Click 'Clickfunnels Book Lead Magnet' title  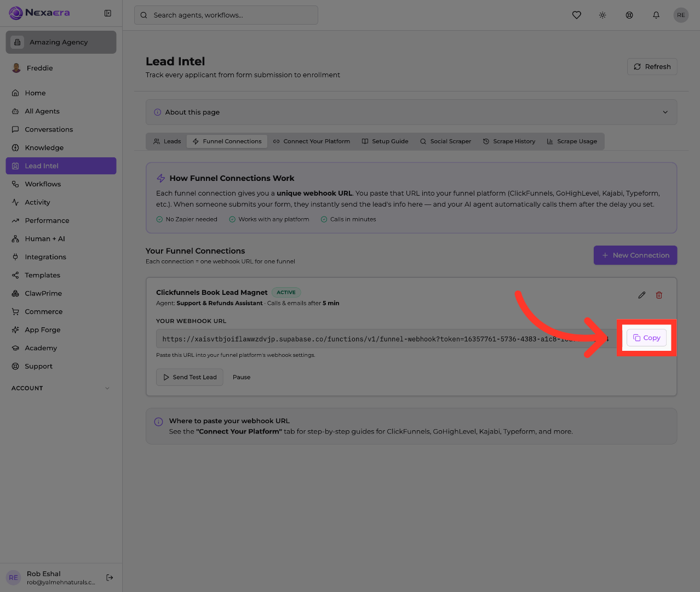click(x=212, y=293)
